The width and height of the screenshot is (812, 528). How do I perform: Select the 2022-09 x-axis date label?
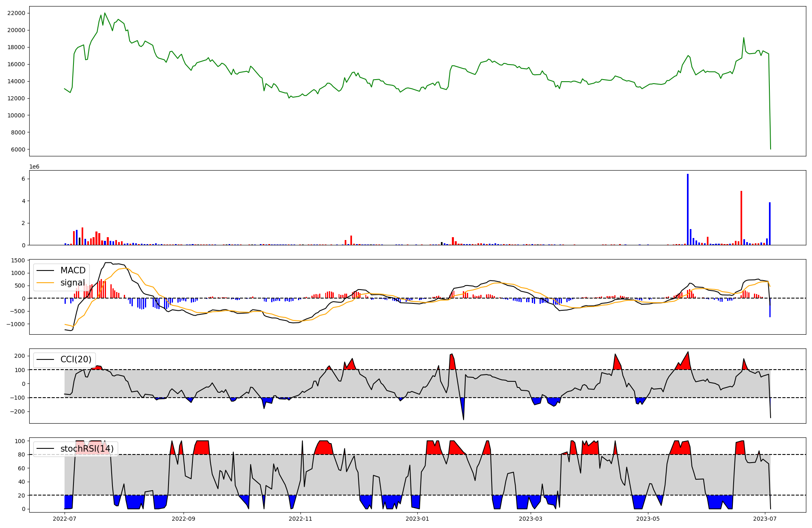[x=184, y=519]
